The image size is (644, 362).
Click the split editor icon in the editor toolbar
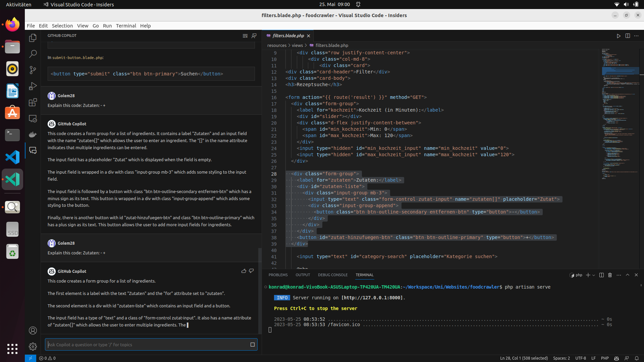[x=628, y=36]
